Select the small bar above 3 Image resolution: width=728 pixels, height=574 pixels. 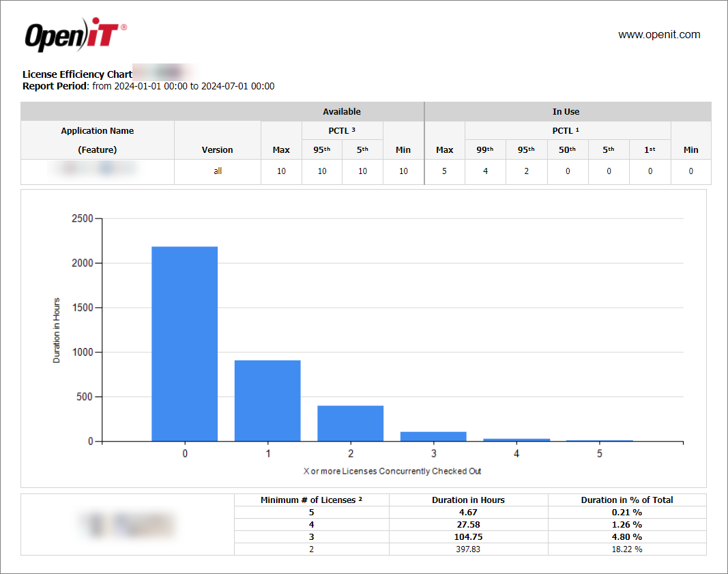[x=433, y=435]
